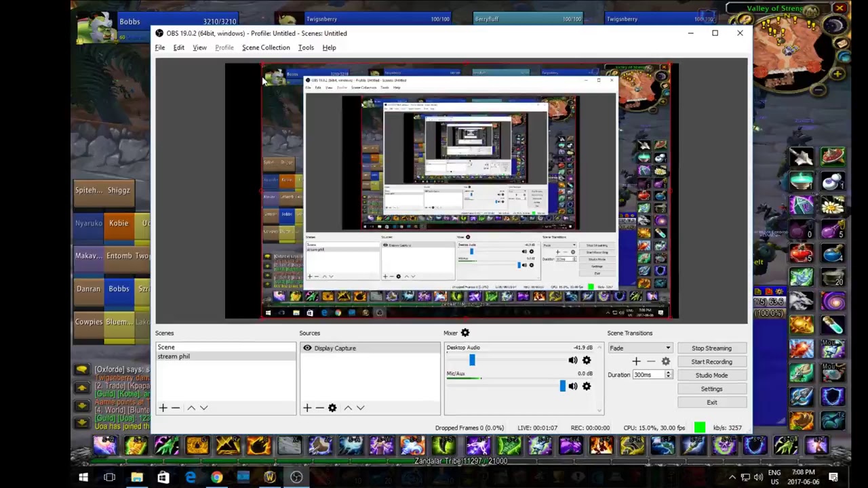
Task: Open the Profile menu
Action: (224, 47)
